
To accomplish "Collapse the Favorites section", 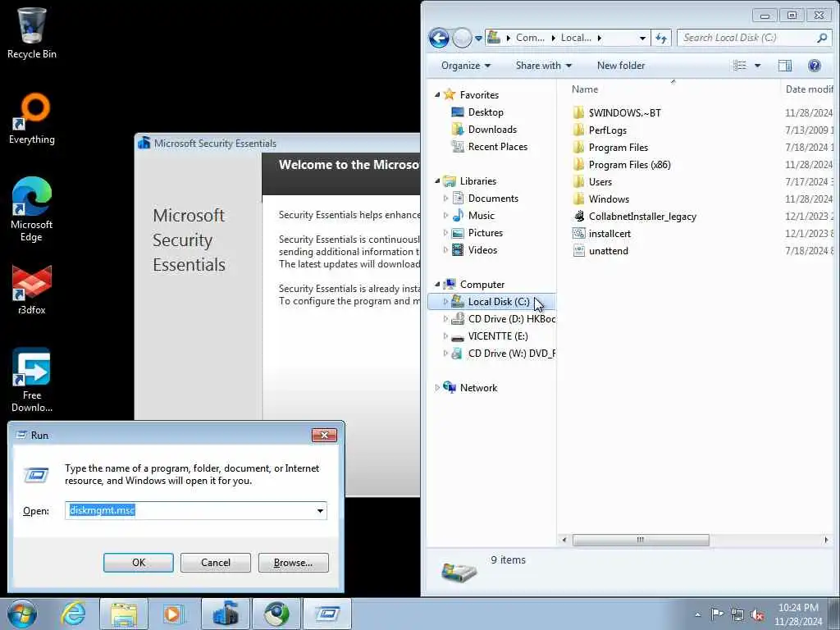I will point(437,95).
